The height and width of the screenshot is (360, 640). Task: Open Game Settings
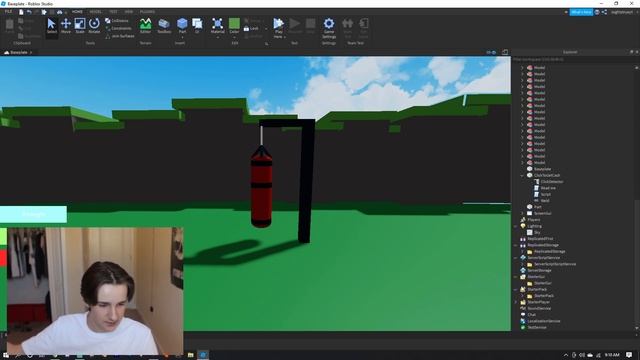pyautogui.click(x=329, y=28)
